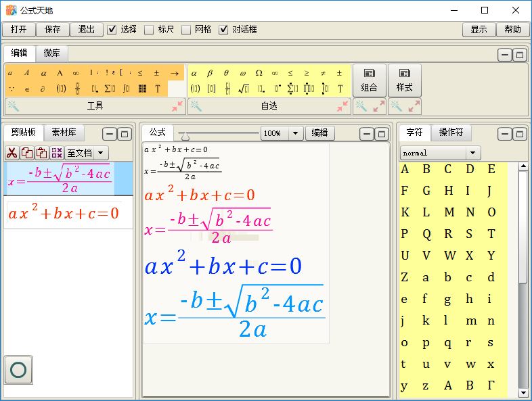The image size is (532, 401).
Task: Maximize the clipboard panel
Action: pos(125,135)
